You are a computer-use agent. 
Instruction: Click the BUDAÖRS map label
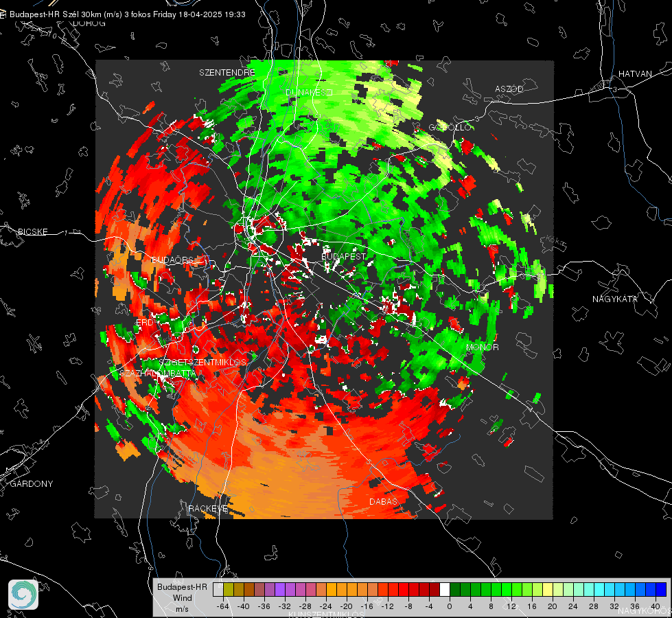coord(173,260)
